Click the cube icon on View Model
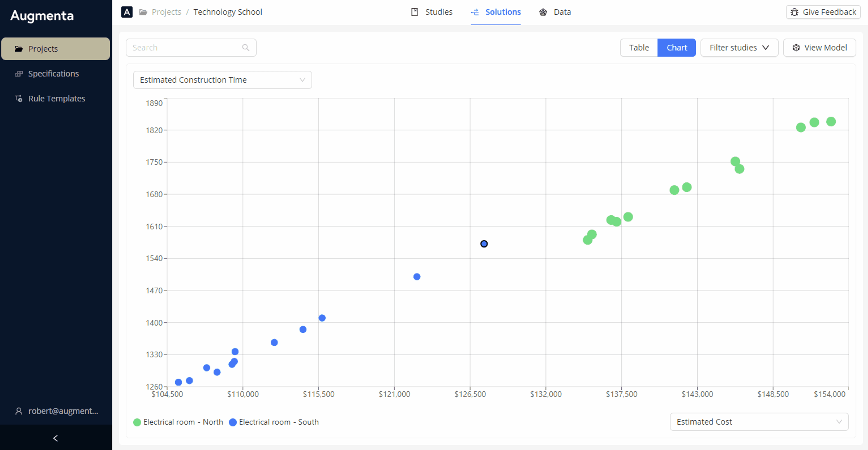 click(796, 48)
